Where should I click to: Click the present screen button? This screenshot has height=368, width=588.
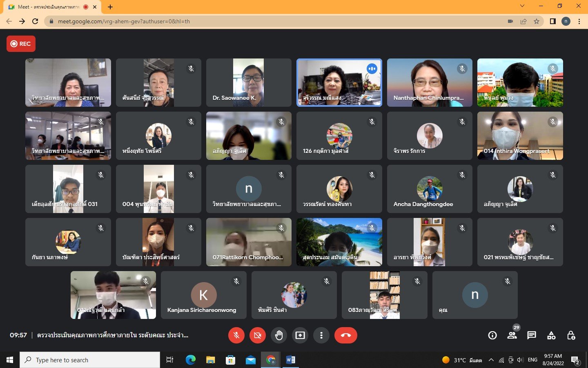300,335
